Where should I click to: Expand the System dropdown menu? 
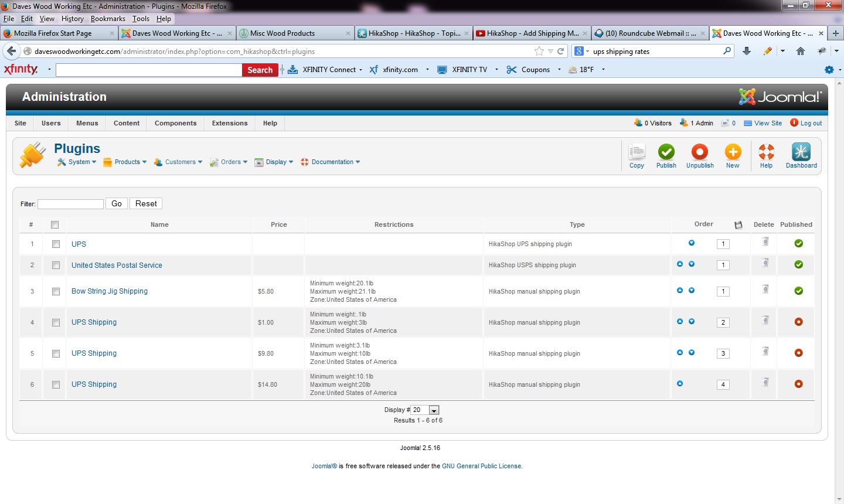(x=77, y=162)
